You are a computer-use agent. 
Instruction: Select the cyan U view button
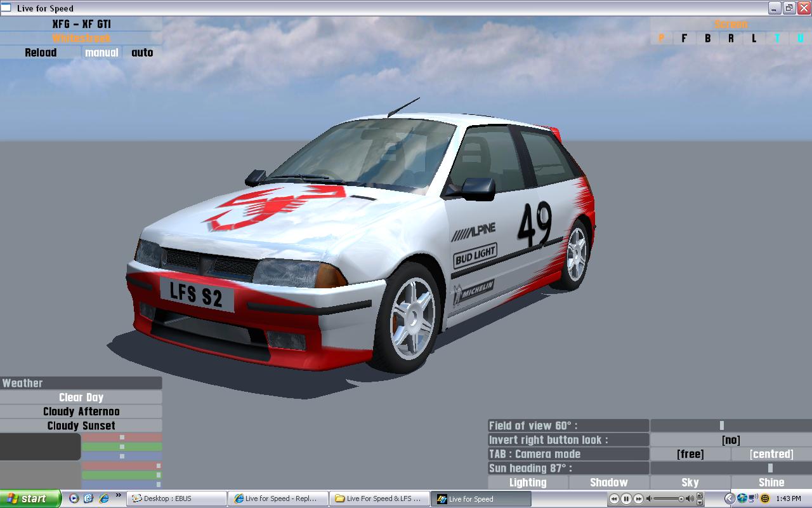pyautogui.click(x=800, y=38)
